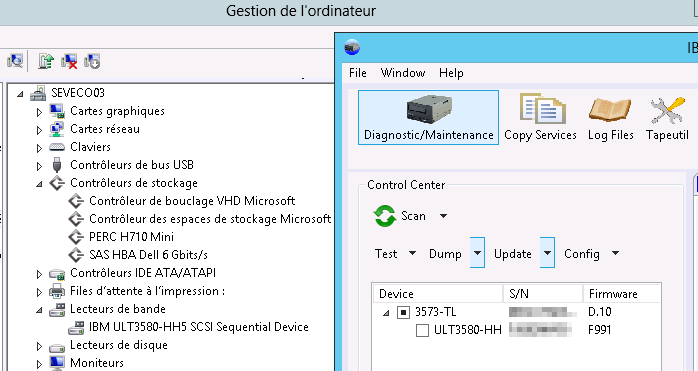Expand the Contrôleurs IDE ATA/ATAPI node

point(39,274)
